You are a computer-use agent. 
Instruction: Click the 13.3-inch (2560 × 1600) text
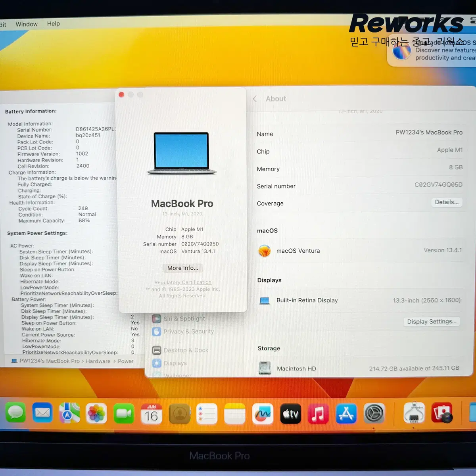(427, 300)
